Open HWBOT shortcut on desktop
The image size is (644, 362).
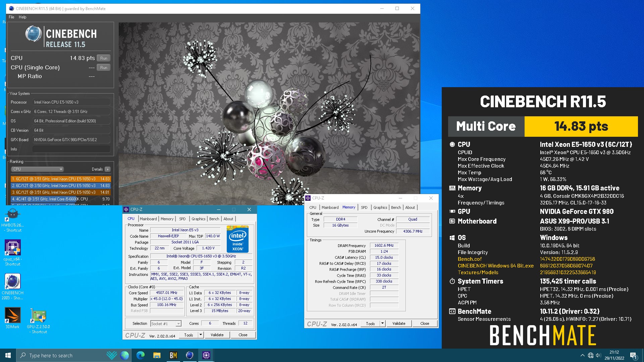click(12, 220)
